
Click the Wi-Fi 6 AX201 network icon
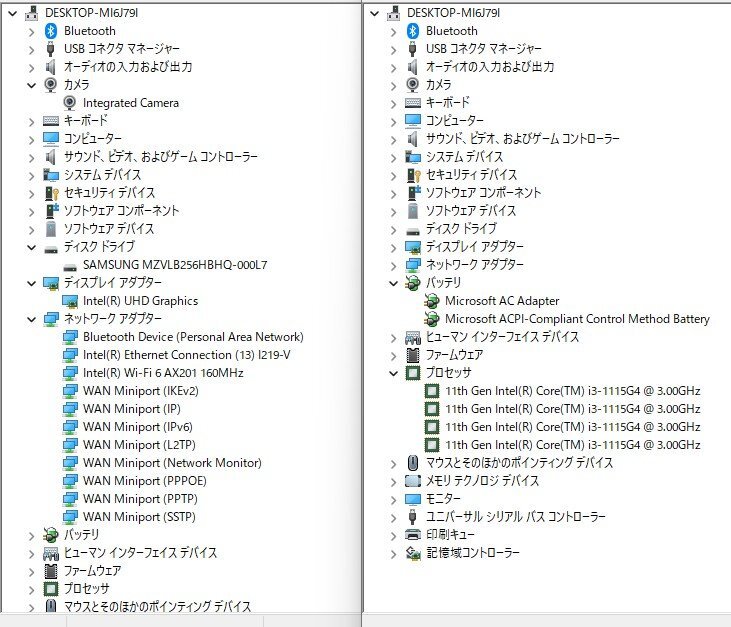coord(70,373)
